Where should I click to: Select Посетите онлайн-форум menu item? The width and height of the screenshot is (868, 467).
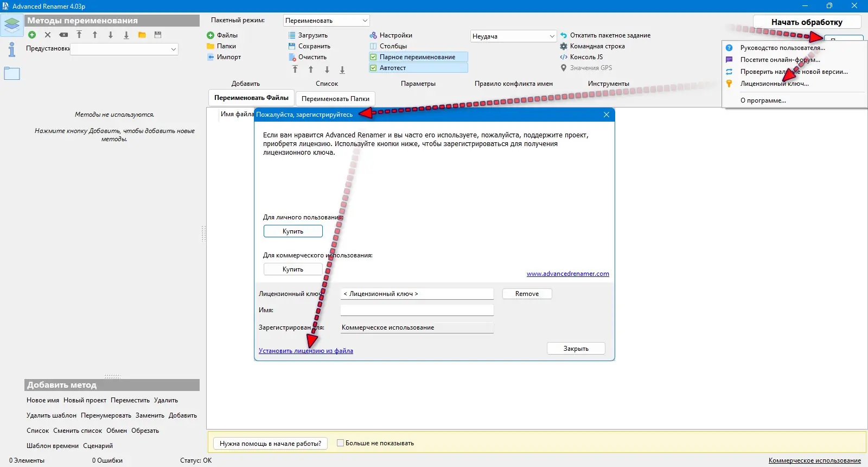point(780,60)
